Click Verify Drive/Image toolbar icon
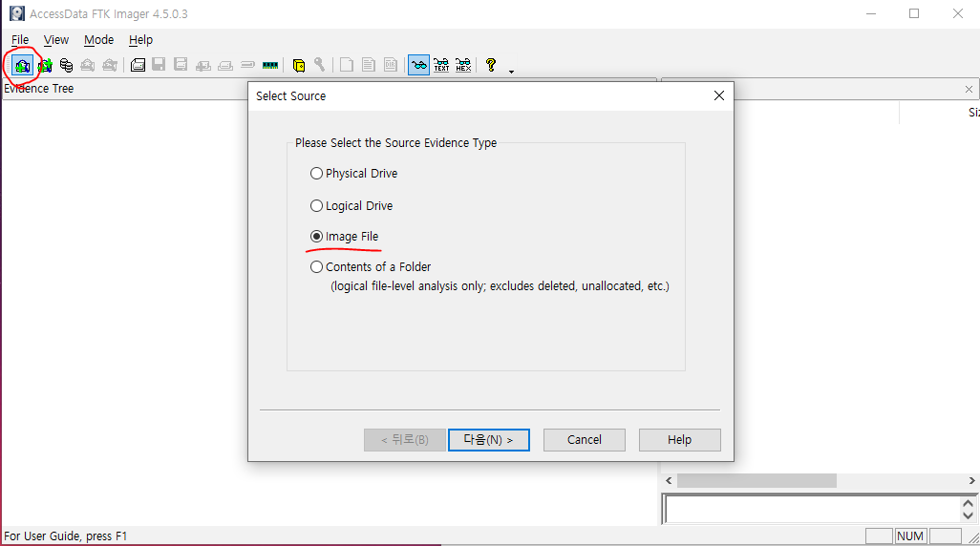This screenshot has height=546, width=980. pos(248,64)
